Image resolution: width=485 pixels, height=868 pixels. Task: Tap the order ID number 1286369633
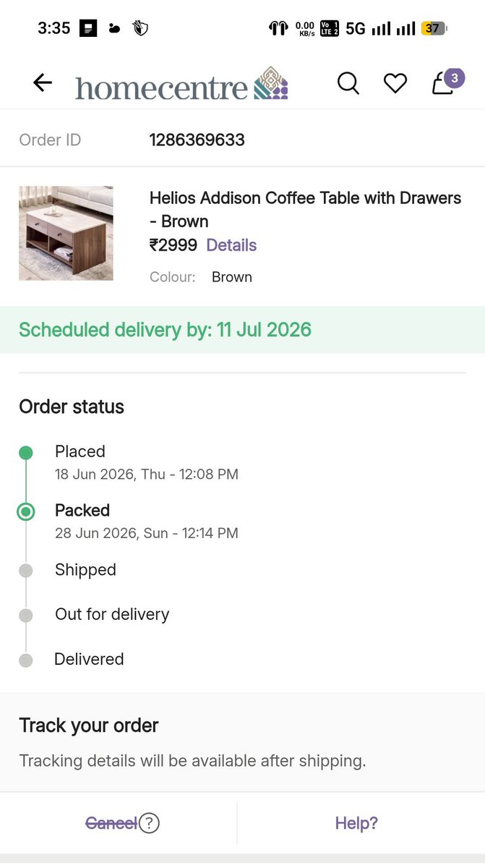[197, 140]
